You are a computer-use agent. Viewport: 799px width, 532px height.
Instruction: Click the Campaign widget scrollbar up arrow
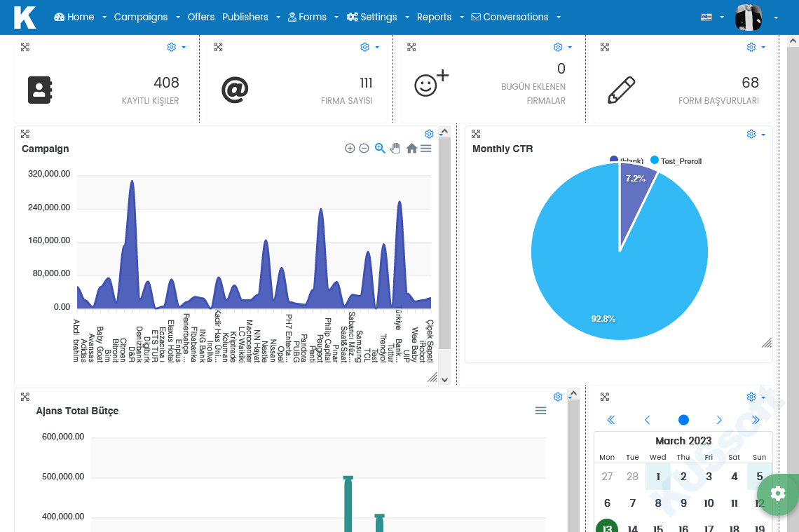pos(444,132)
